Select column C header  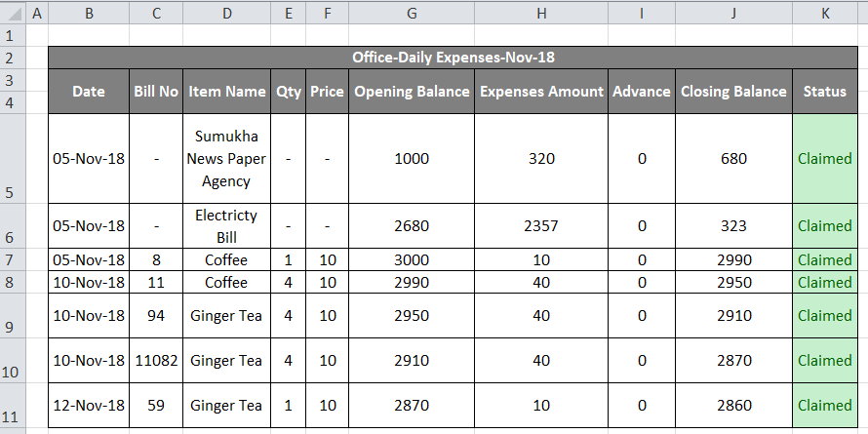156,12
